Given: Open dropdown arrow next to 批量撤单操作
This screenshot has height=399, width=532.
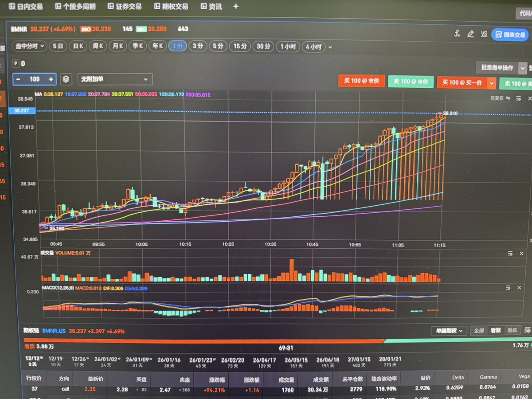Looking at the screenshot, I should pos(523,68).
